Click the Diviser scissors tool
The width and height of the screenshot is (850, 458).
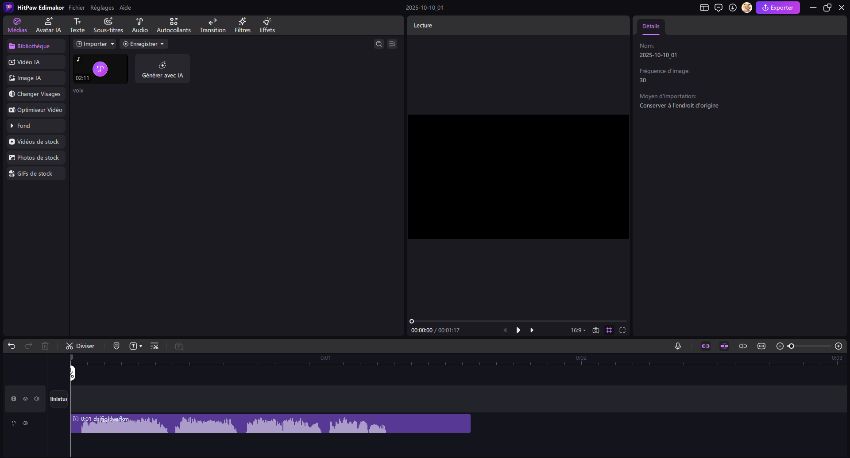(80, 346)
